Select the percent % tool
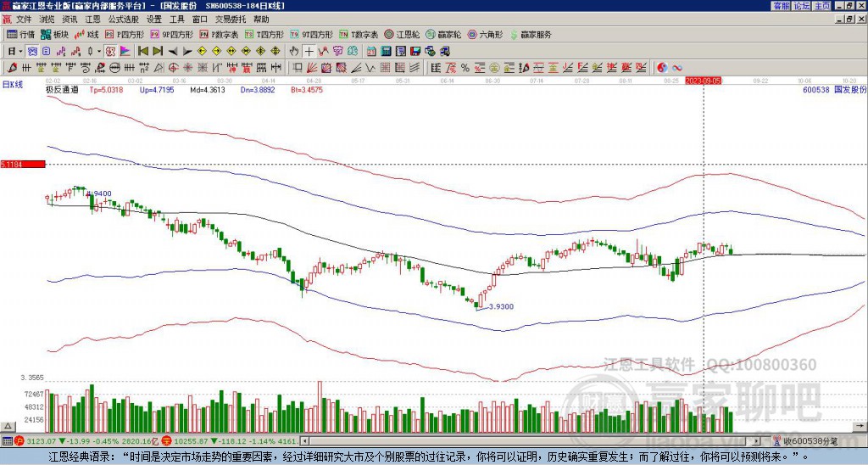The image size is (868, 465). tap(465, 68)
